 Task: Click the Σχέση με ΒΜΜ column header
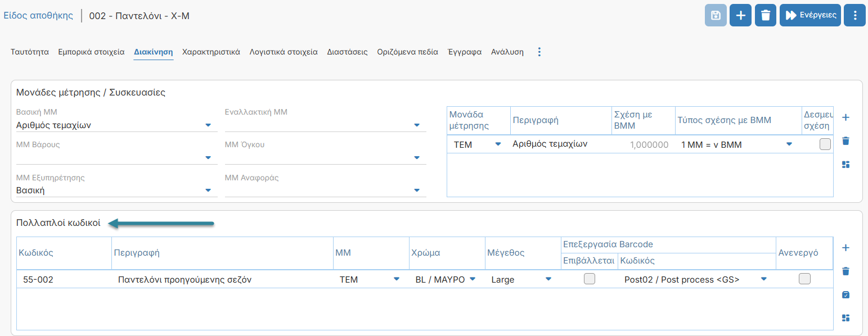pos(644,120)
